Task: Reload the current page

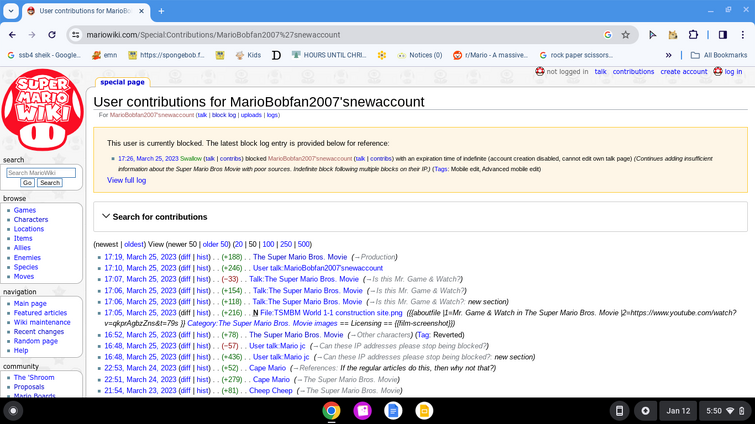Action: (x=52, y=35)
